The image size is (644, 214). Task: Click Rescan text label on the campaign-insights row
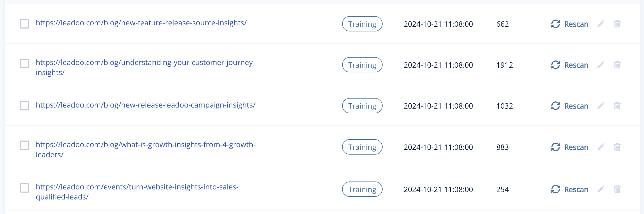[576, 106]
